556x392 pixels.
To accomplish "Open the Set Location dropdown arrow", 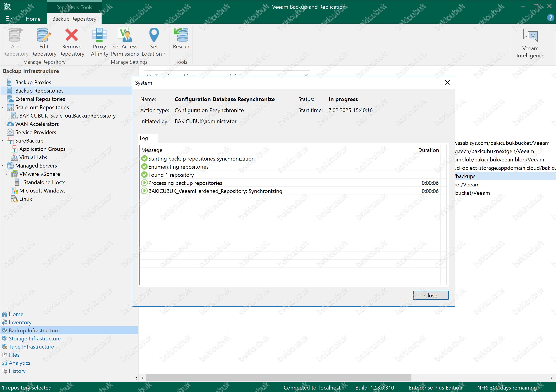I will (165, 54).
